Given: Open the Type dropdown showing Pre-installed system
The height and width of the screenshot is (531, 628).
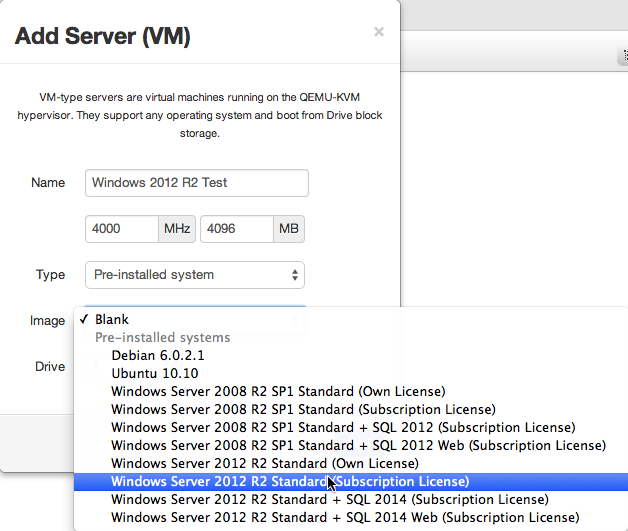Looking at the screenshot, I should click(x=195, y=275).
